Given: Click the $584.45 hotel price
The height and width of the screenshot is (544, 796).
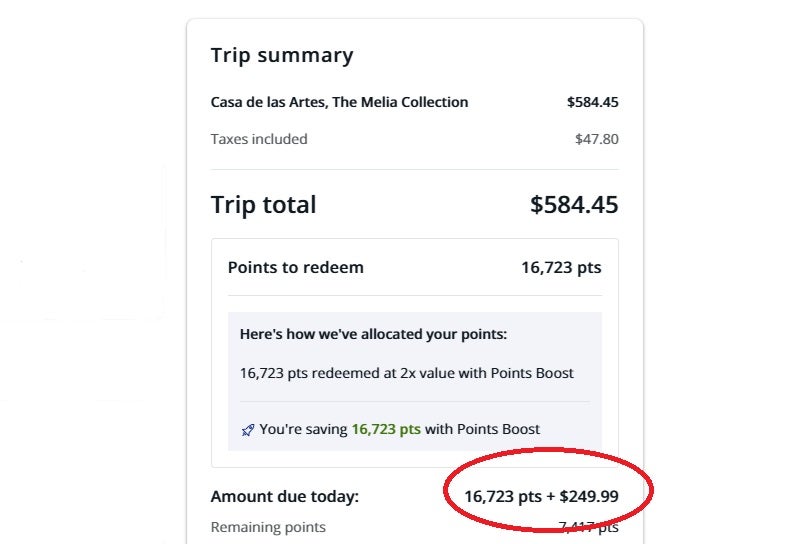Looking at the screenshot, I should click(592, 102).
